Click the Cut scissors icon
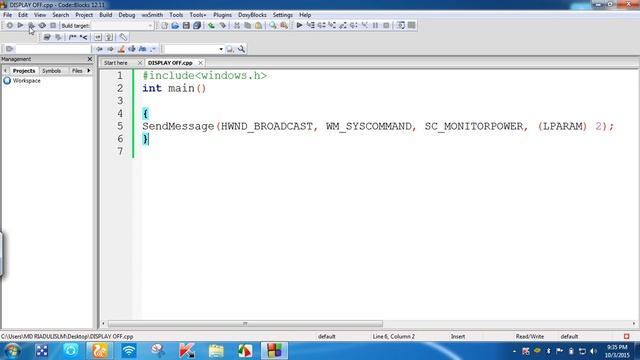This screenshot has height=360, width=640. tap(237, 25)
